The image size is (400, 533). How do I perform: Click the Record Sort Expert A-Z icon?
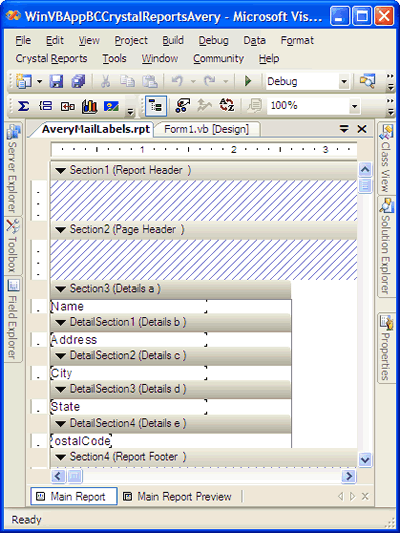point(227,106)
